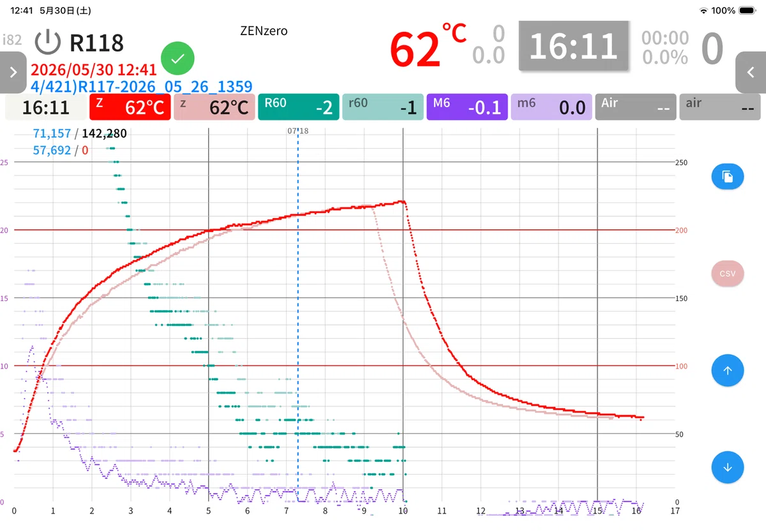Tap the gray 0 / 0.0 readout
Image resolution: width=766 pixels, height=532 pixels.
click(489, 44)
